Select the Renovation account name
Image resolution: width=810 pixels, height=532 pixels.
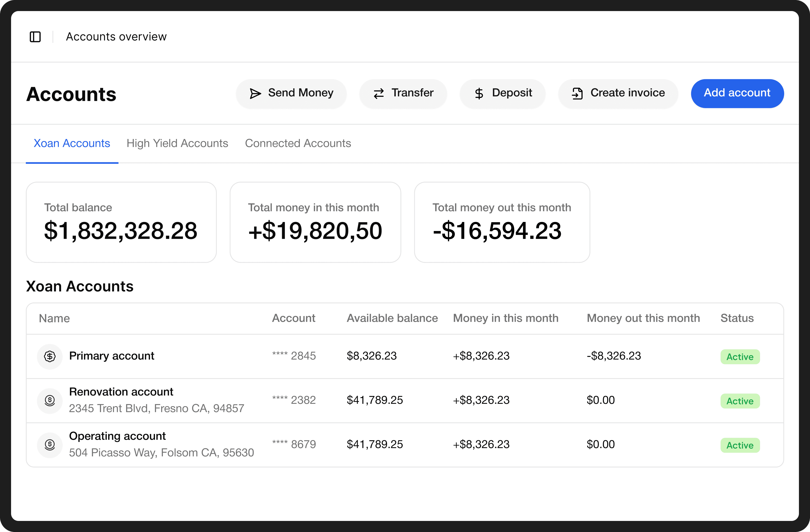(121, 392)
